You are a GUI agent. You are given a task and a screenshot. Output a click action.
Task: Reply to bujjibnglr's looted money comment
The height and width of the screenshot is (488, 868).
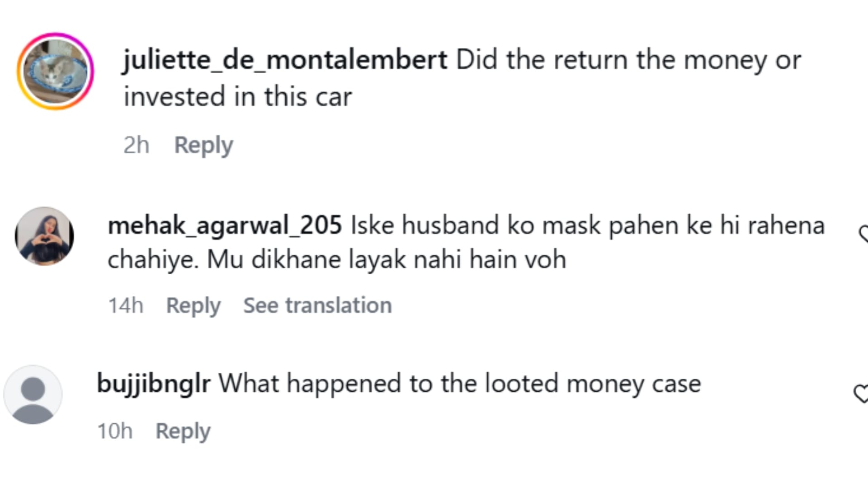(x=183, y=431)
